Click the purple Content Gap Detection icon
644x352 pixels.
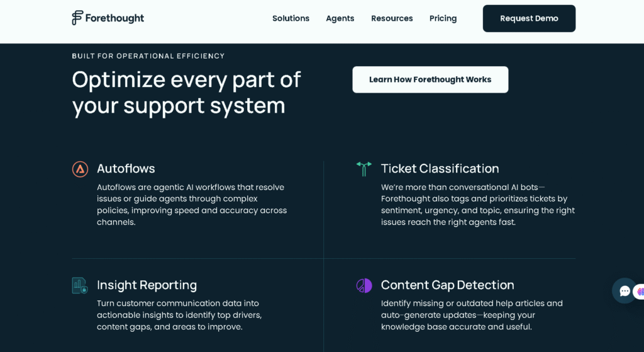point(364,285)
